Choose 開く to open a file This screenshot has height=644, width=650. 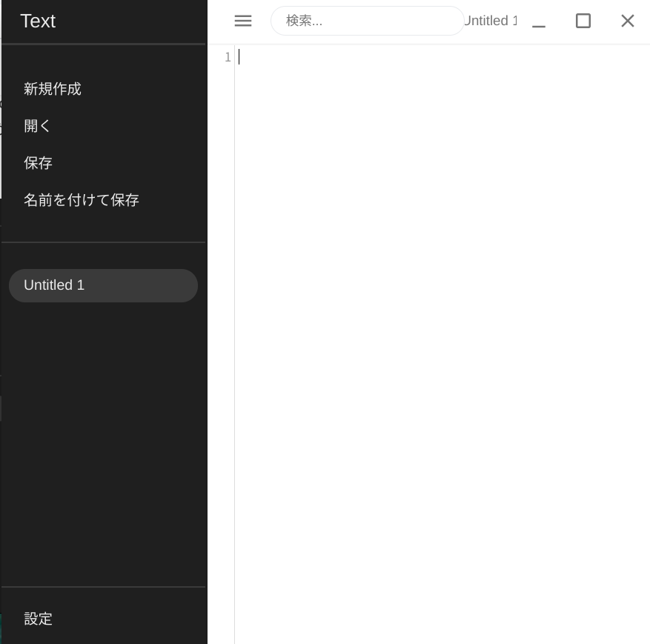click(37, 126)
